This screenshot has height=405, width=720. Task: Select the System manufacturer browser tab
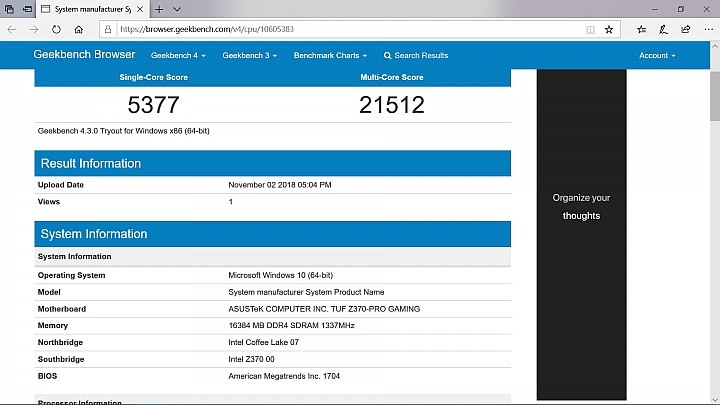point(92,9)
